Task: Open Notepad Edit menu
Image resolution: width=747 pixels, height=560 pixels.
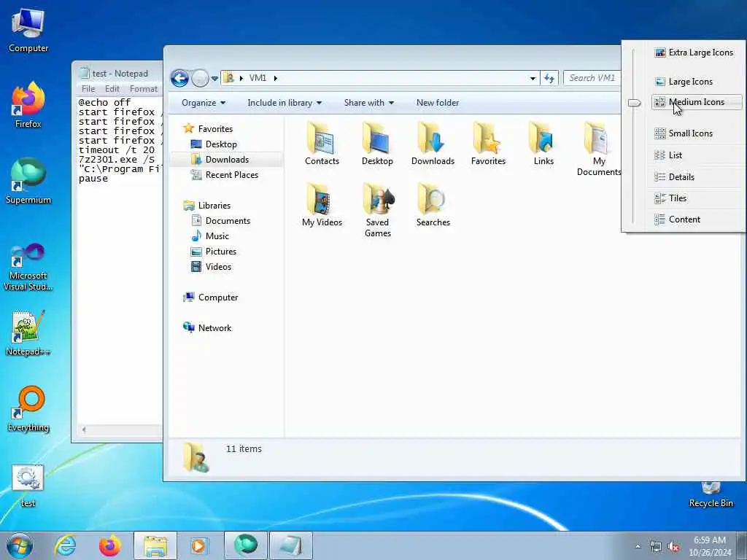Action: point(112,89)
